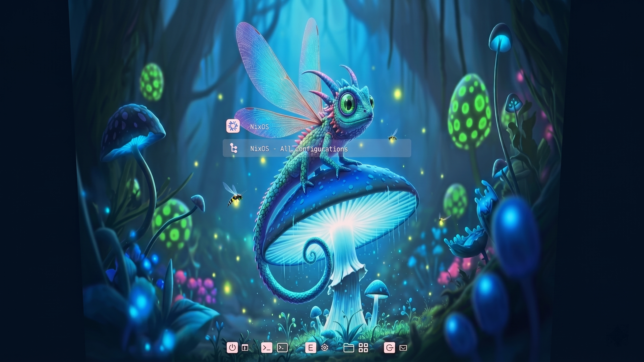Open the pink terminal prompt icon
The height and width of the screenshot is (362, 644).
tap(267, 348)
